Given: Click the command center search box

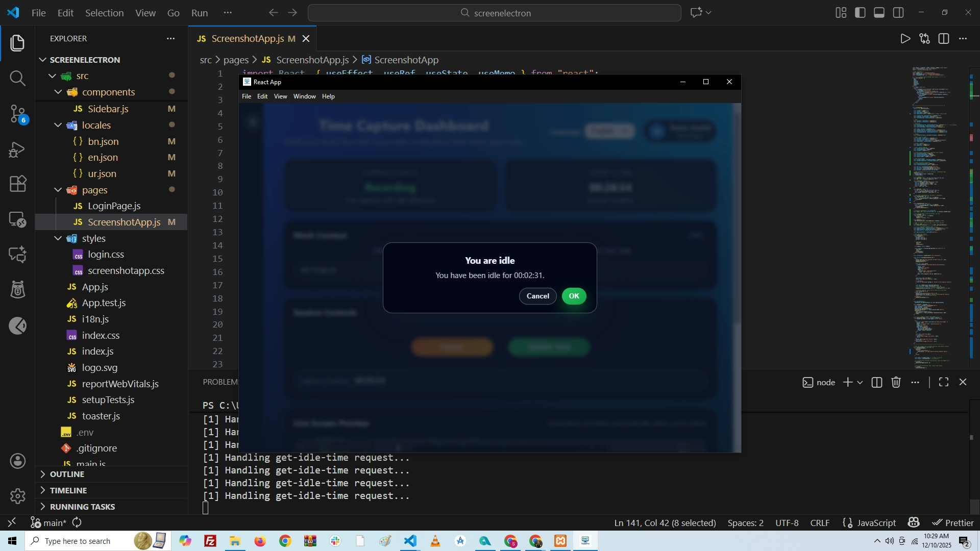Looking at the screenshot, I should click(494, 13).
